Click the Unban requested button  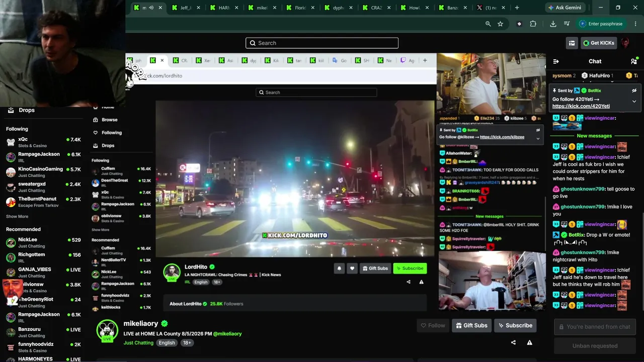click(595, 346)
